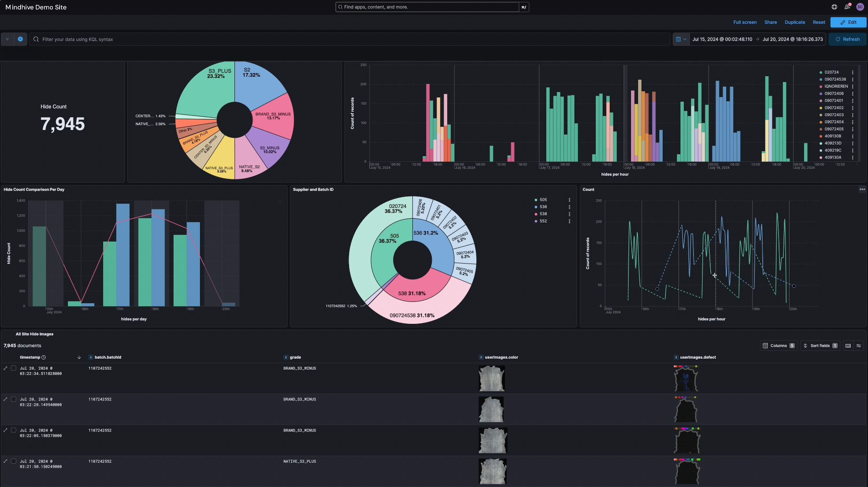Open the date quick menu calendar dropdown
The image size is (868, 487).
tap(681, 39)
